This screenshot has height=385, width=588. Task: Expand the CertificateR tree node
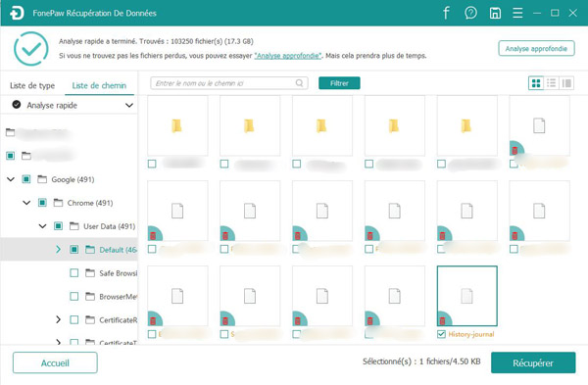point(58,319)
